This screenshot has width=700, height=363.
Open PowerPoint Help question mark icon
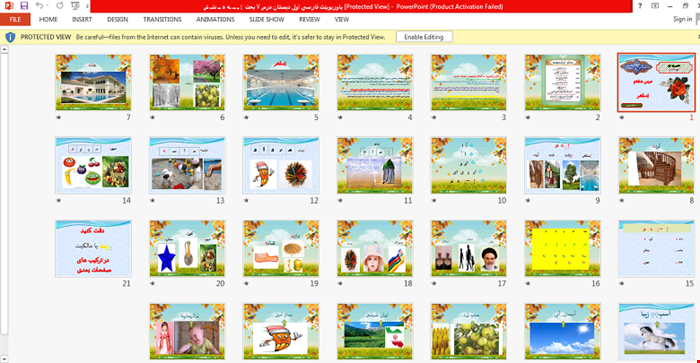640,6
